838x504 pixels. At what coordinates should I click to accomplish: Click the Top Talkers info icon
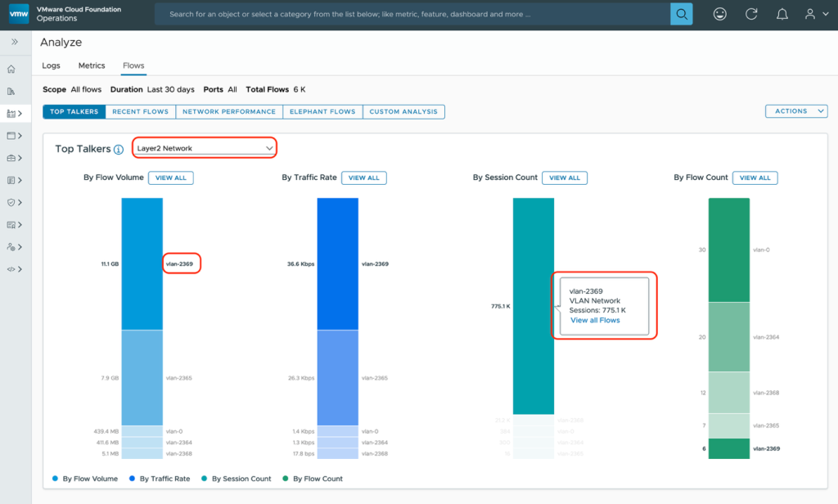point(119,150)
